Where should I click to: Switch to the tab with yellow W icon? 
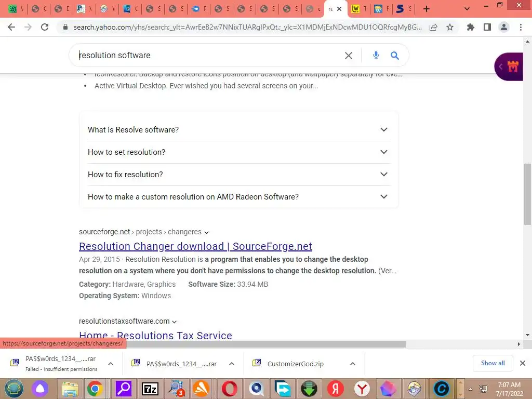click(x=359, y=9)
